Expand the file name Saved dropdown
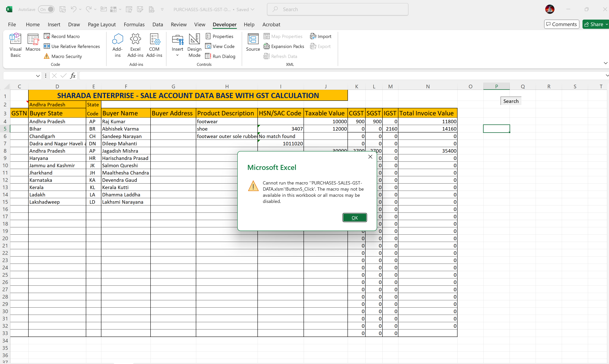Viewport: 609px width, 364px height. pos(252,9)
